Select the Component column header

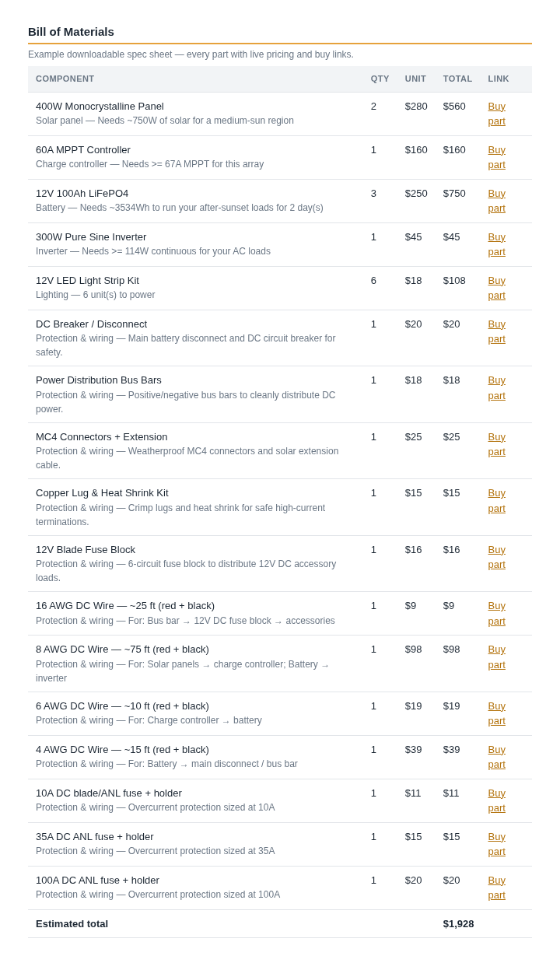point(65,79)
